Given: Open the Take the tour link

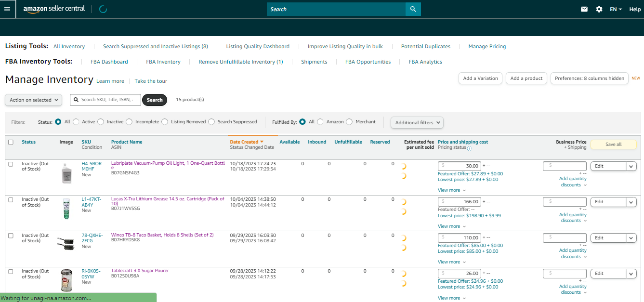Looking at the screenshot, I should coord(151,81).
